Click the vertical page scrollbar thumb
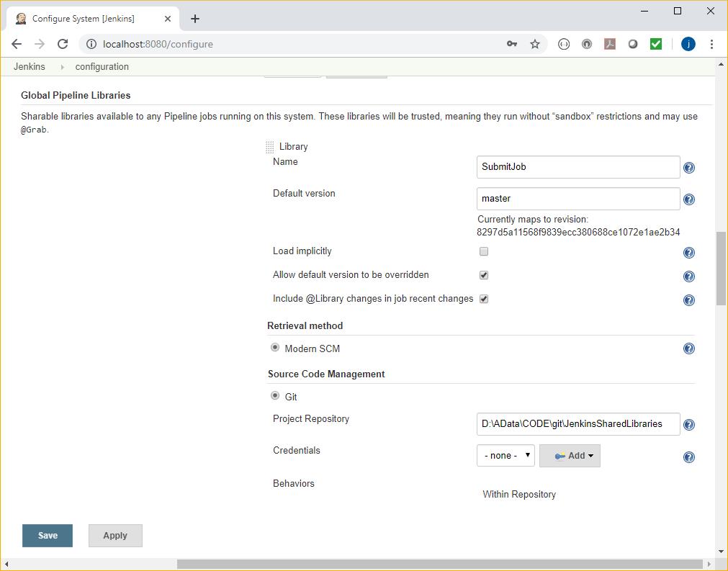Viewport: 728px width, 571px height. (x=721, y=269)
